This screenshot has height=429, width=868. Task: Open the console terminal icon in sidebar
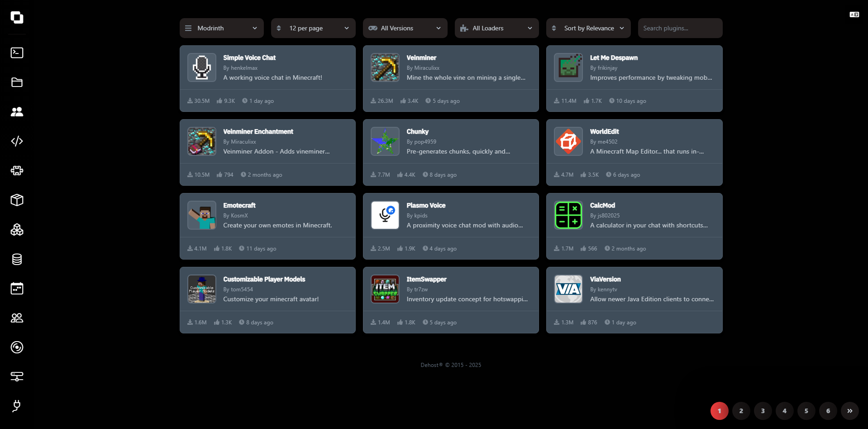[x=17, y=53]
